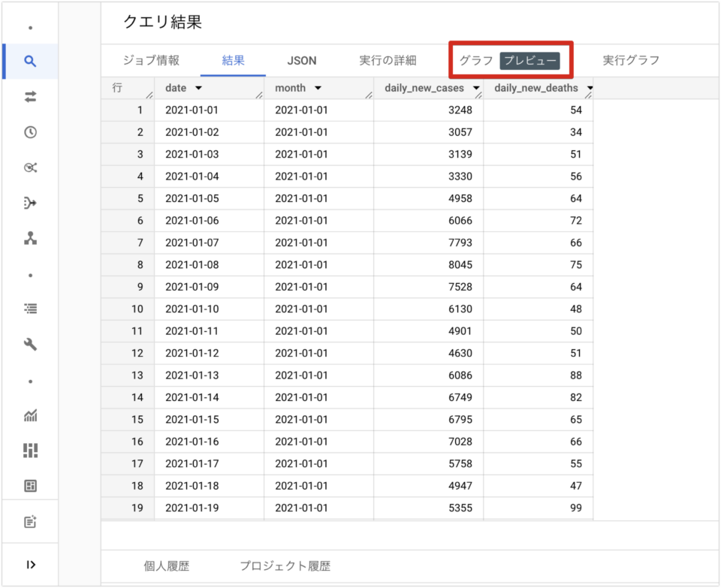This screenshot has width=721, height=588.
Task: Enable the プレビュー toggle
Action: 531,60
